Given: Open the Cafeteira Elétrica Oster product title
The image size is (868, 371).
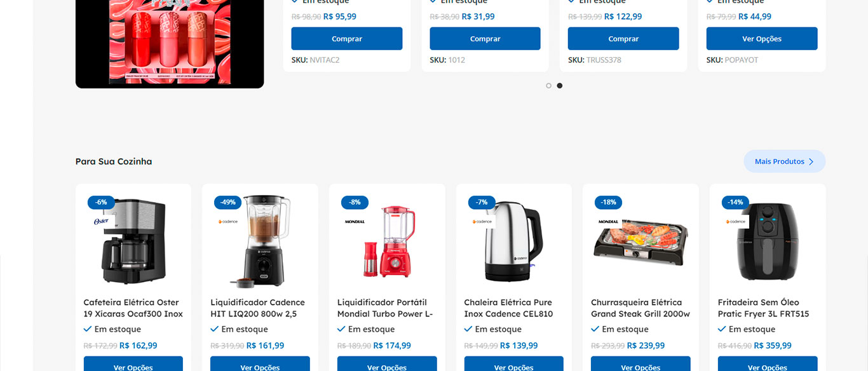Looking at the screenshot, I should [133, 308].
